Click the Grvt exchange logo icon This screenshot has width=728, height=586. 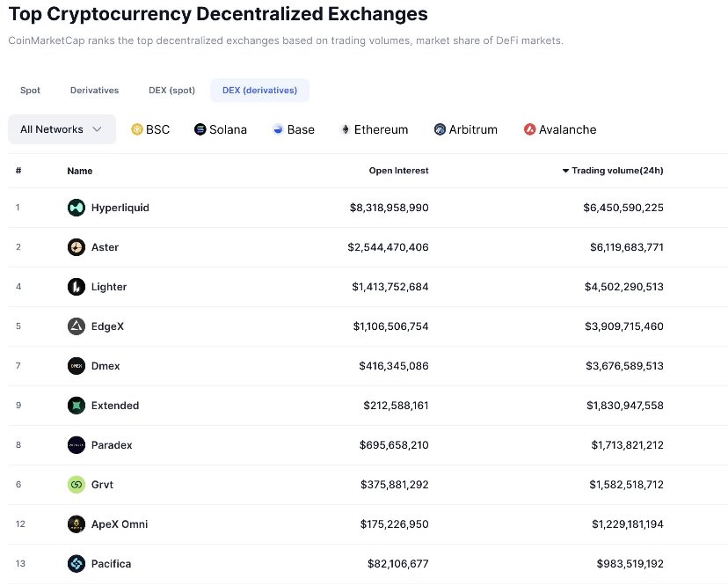coord(76,484)
